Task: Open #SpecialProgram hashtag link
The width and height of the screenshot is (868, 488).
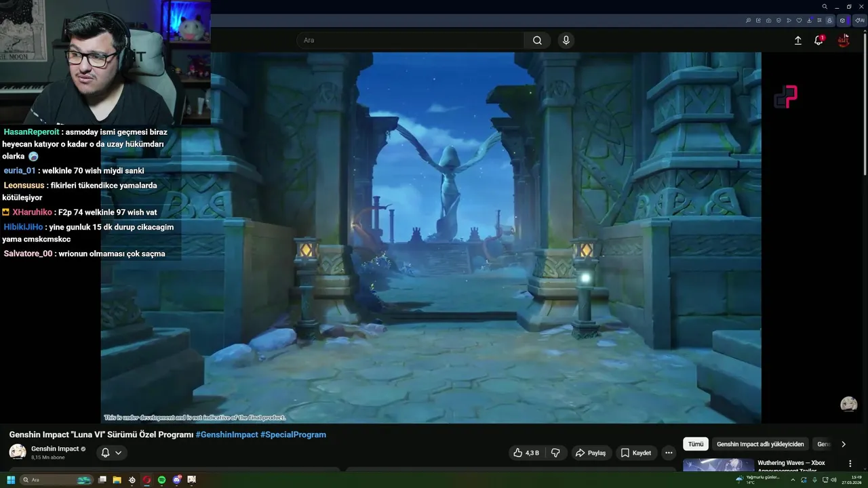Action: click(x=293, y=434)
